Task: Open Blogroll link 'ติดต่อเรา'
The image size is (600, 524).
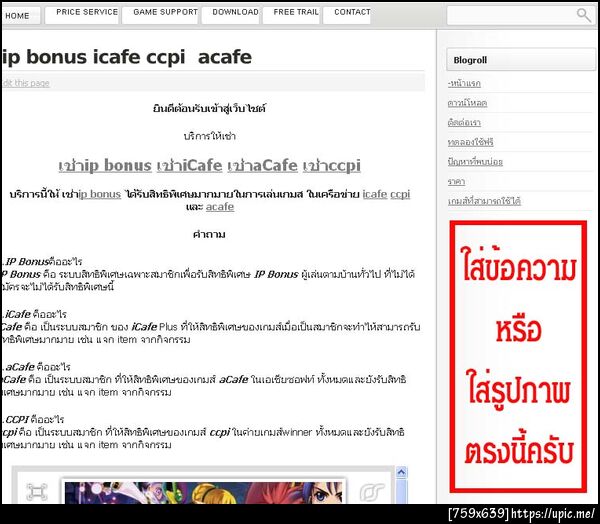Action: point(464,122)
